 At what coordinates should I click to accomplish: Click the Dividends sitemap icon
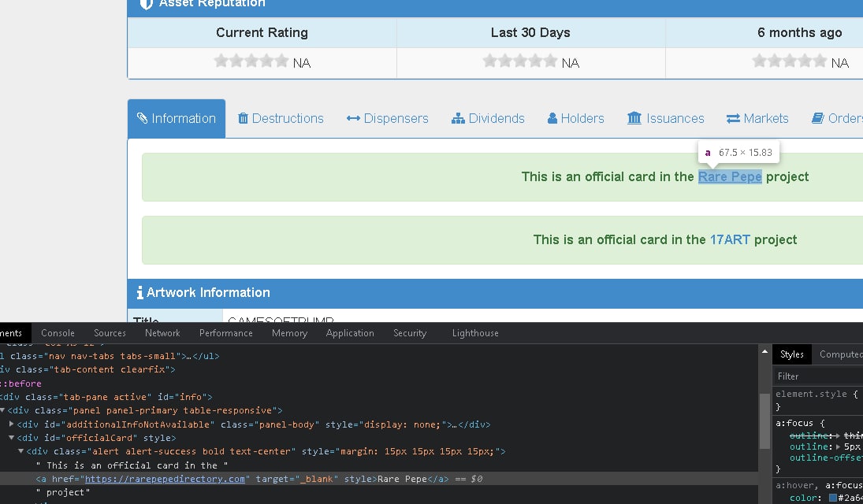(458, 118)
